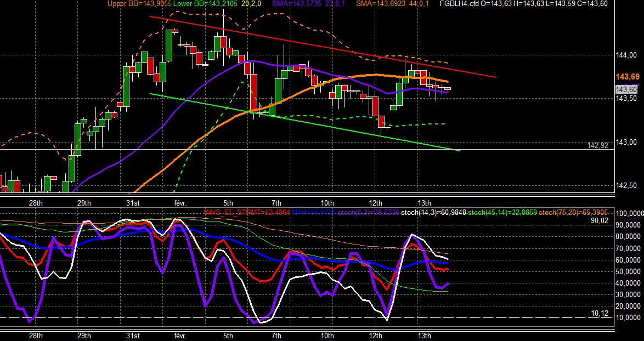Click the 143,50 price axis label
The width and height of the screenshot is (644, 341).
(626, 98)
